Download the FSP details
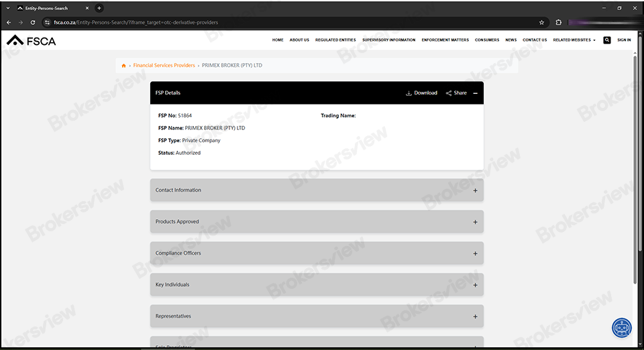The width and height of the screenshot is (644, 350). tap(421, 93)
